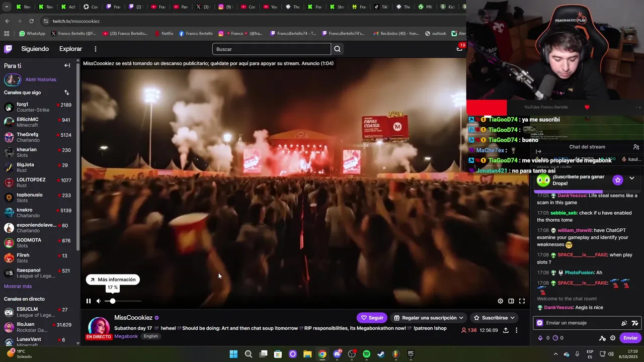The image size is (644, 362).
Task: Open the Megabonk category link
Action: coord(125,336)
